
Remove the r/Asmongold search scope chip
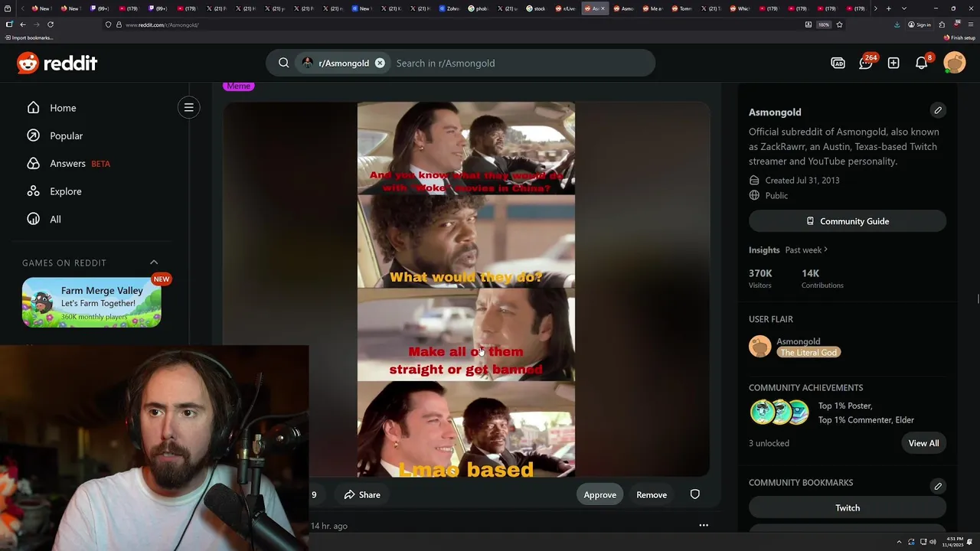[x=380, y=63]
